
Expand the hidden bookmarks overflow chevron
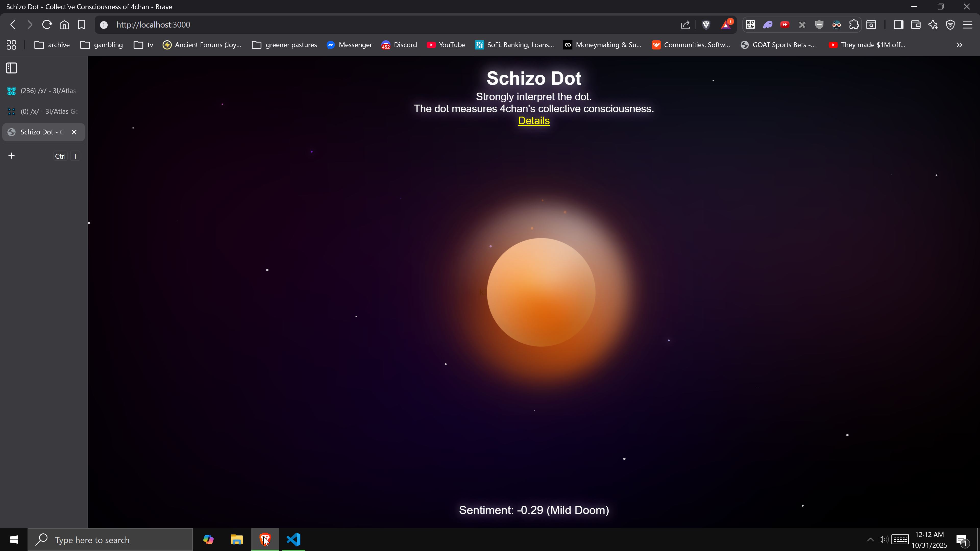(959, 45)
